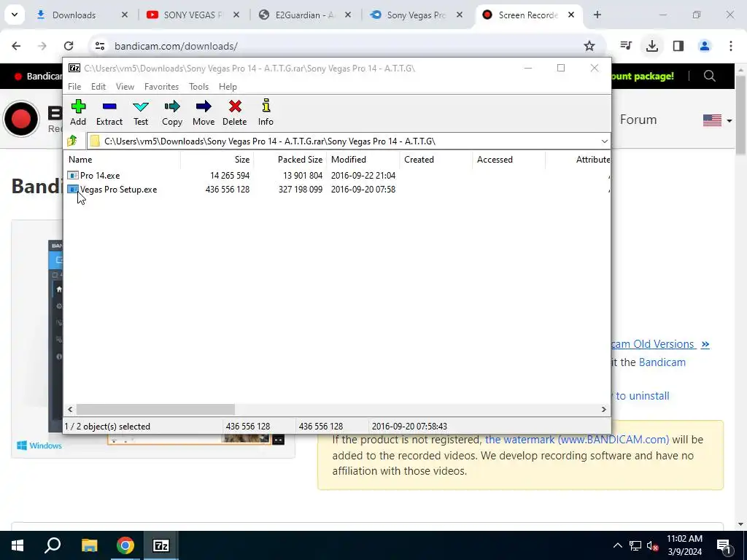Expand the 7-Zip address path dropdown
Viewport: 747px width, 560px height.
(604, 141)
